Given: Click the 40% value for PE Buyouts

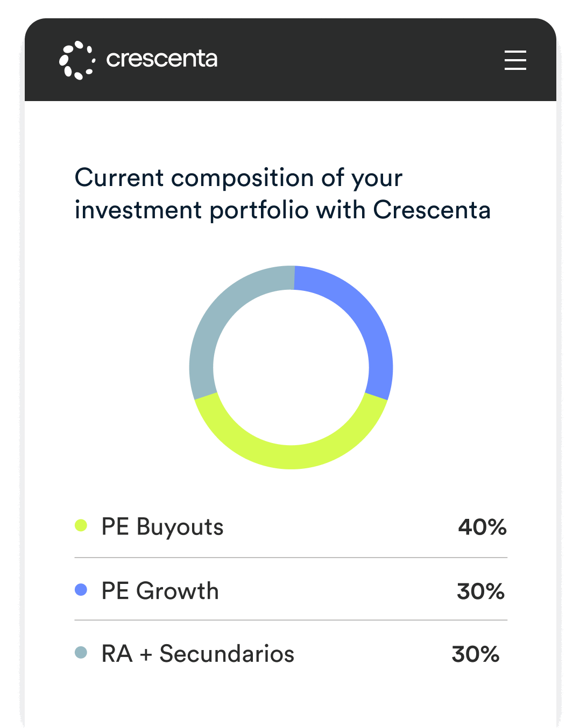Looking at the screenshot, I should (x=482, y=527).
